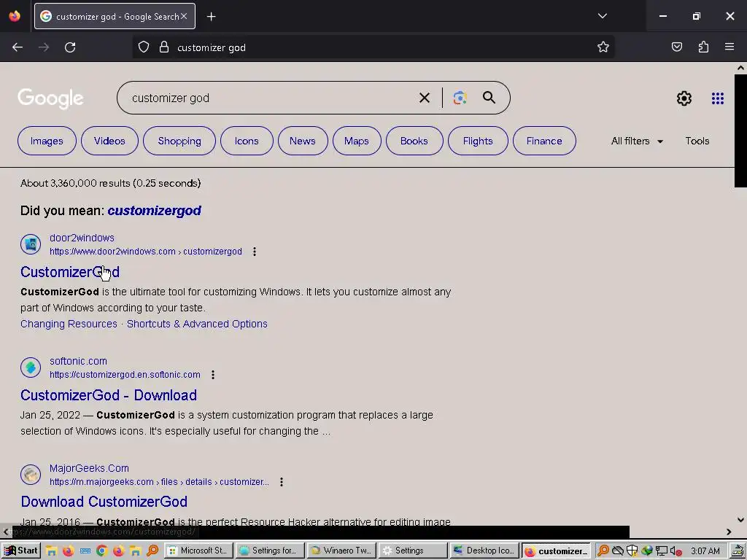Open the Extensions puzzle icon
The height and width of the screenshot is (560, 747).
point(703,47)
